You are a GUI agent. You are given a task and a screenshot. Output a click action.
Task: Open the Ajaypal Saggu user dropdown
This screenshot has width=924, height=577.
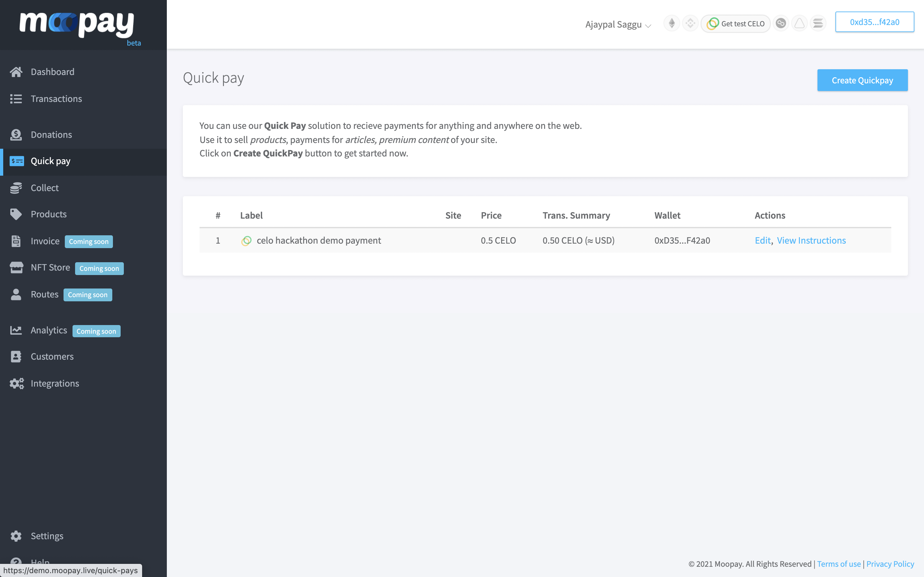click(x=618, y=25)
